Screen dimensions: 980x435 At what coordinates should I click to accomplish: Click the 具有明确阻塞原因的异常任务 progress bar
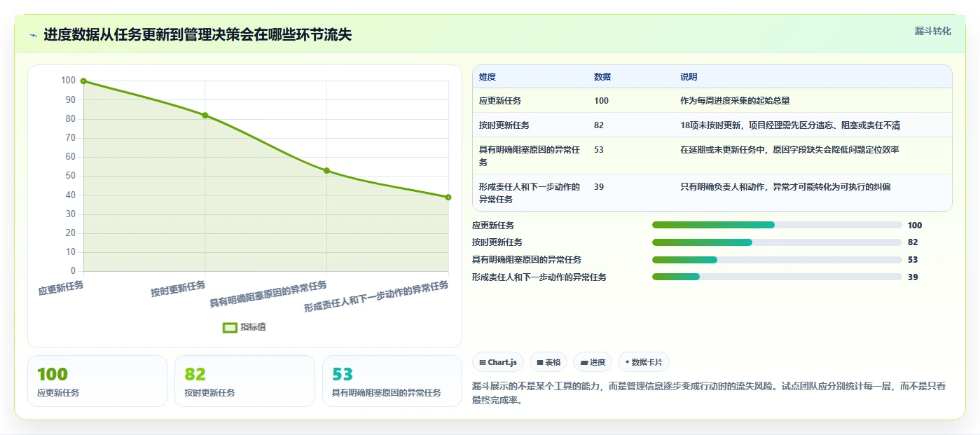point(777,260)
